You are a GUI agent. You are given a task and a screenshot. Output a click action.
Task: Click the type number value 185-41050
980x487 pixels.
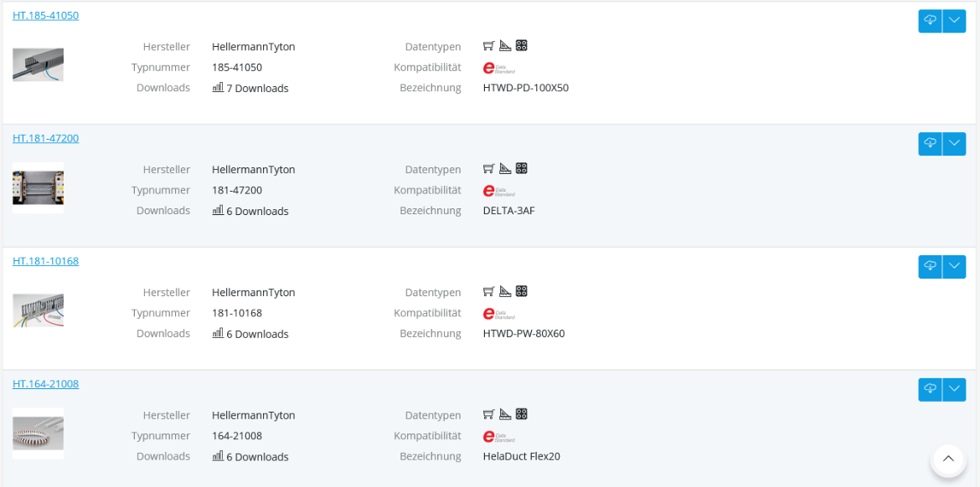coord(237,68)
